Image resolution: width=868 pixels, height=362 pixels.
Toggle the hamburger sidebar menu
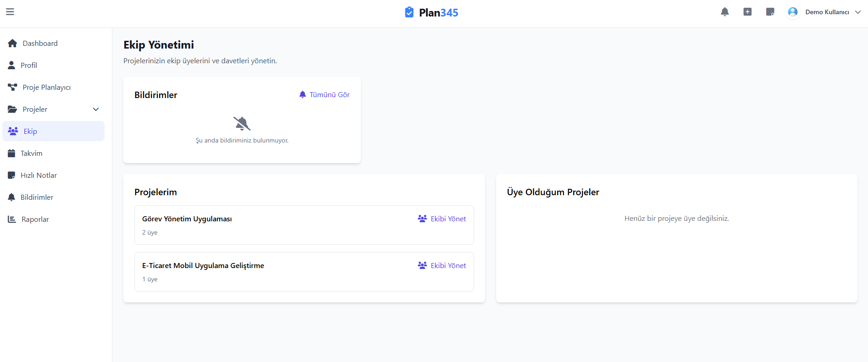coord(10,12)
